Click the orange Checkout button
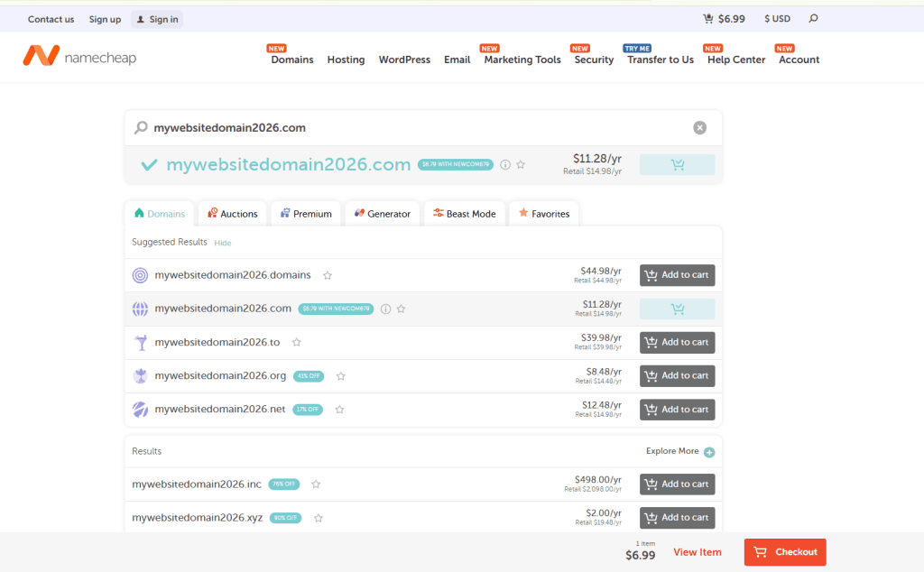The height and width of the screenshot is (572, 924). pyautogui.click(x=785, y=552)
